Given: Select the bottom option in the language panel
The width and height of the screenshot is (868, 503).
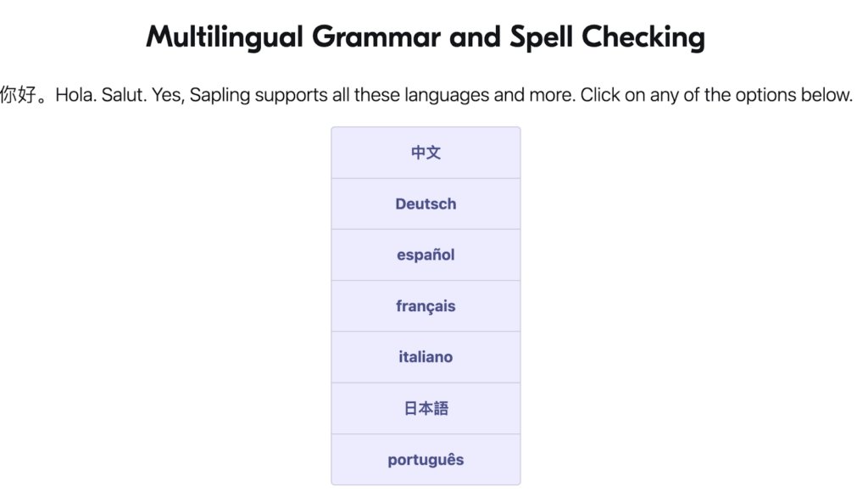Looking at the screenshot, I should click(x=426, y=459).
